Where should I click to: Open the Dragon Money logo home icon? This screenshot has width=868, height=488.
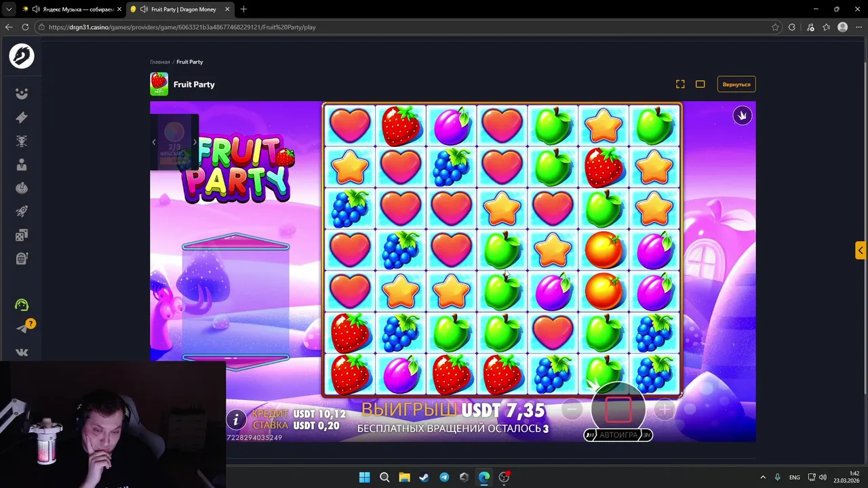click(x=22, y=56)
